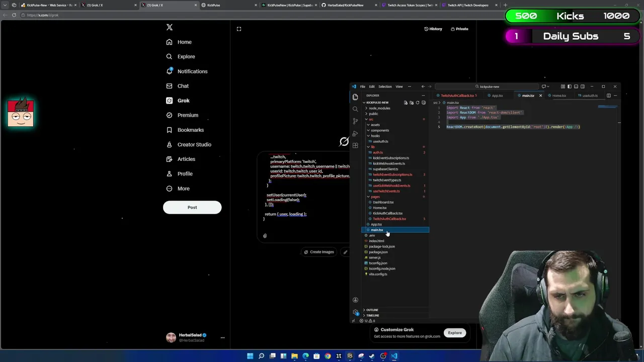Refresh the Explorer file tree

point(418,103)
